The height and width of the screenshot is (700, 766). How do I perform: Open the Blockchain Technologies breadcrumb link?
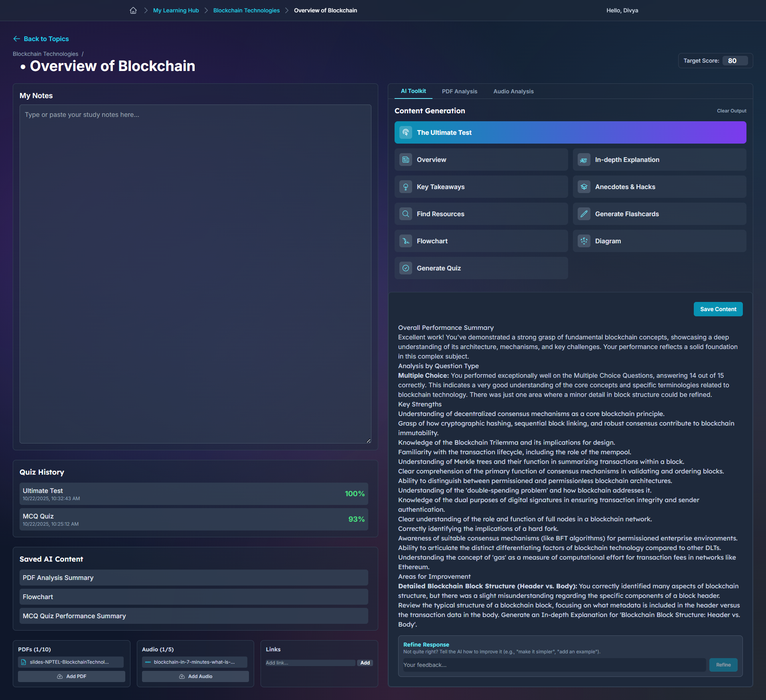246,10
